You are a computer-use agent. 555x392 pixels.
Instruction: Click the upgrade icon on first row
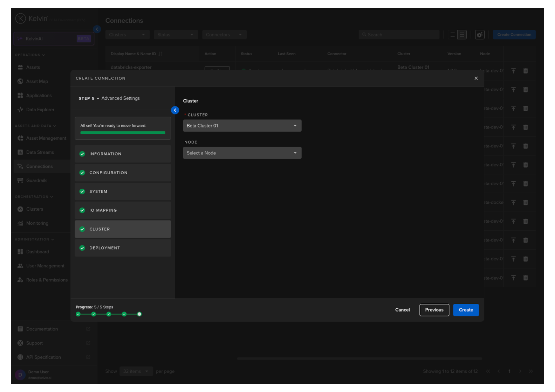513,71
